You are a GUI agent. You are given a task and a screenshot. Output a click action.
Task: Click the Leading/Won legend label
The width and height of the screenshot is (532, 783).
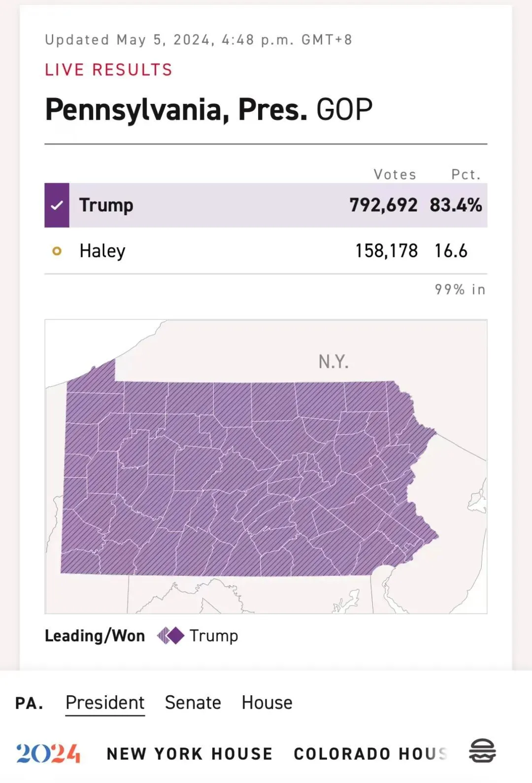tap(95, 636)
